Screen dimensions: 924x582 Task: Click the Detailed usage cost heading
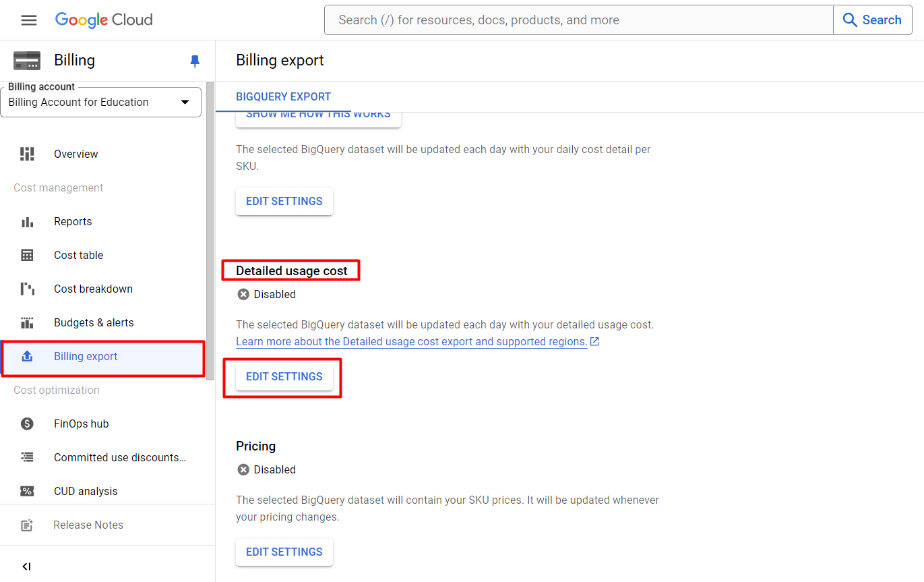pyautogui.click(x=292, y=270)
